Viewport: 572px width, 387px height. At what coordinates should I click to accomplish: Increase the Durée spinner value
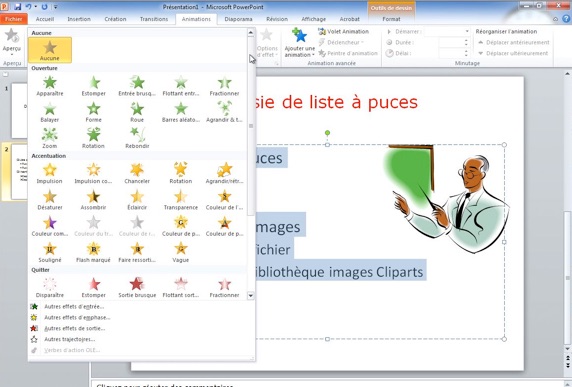click(x=466, y=40)
